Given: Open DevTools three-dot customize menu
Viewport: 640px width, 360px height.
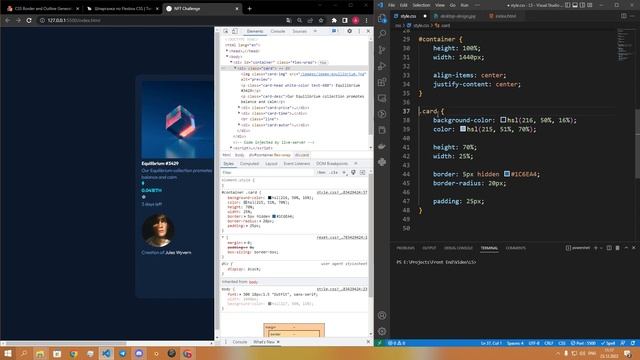Looking at the screenshot, I should 359,31.
